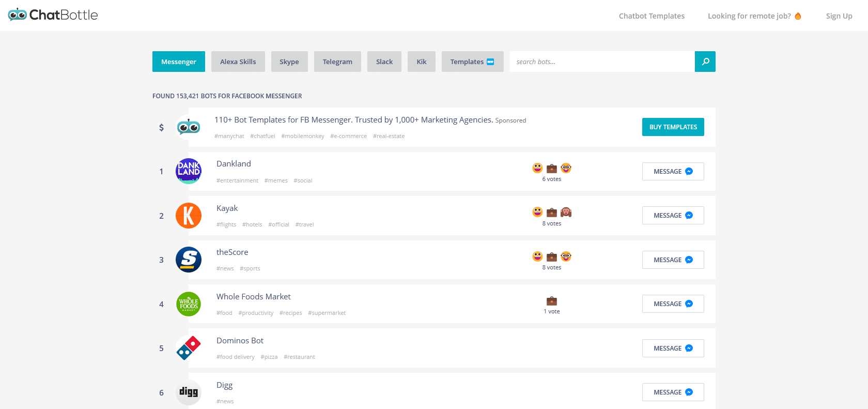Image resolution: width=868 pixels, height=409 pixels.
Task: Message the Kayak bot
Action: (x=673, y=216)
